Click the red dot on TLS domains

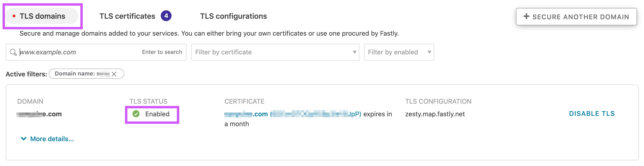click(x=14, y=16)
